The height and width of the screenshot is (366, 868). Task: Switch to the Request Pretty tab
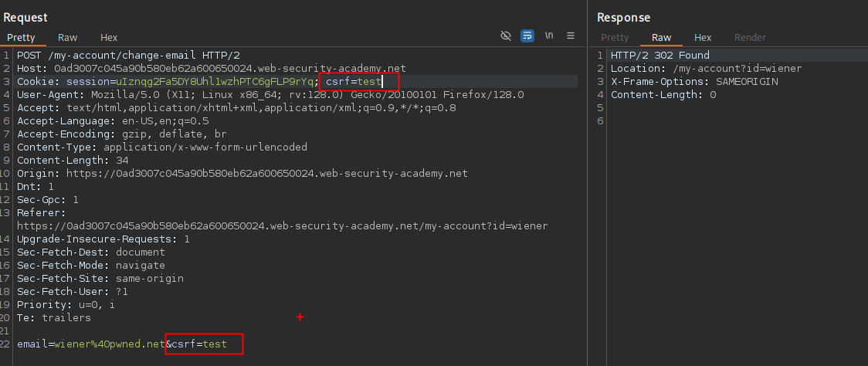(x=22, y=37)
